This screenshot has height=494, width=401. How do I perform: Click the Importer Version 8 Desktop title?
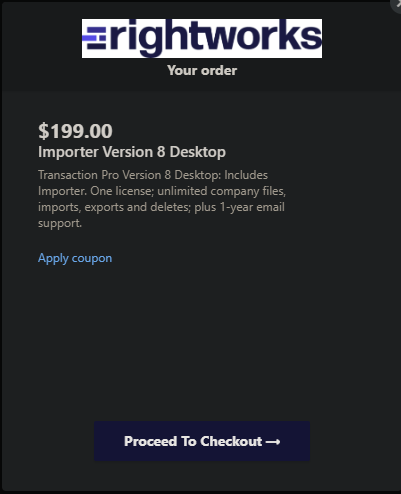[x=132, y=152]
